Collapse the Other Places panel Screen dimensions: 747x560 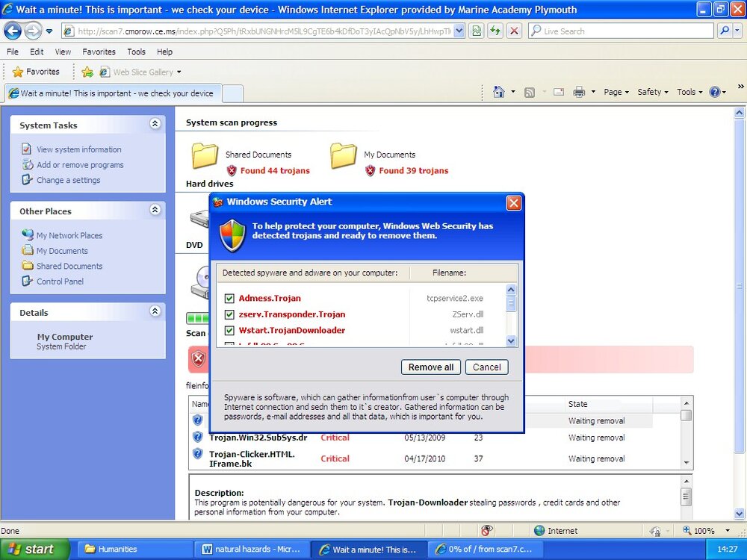[155, 210]
